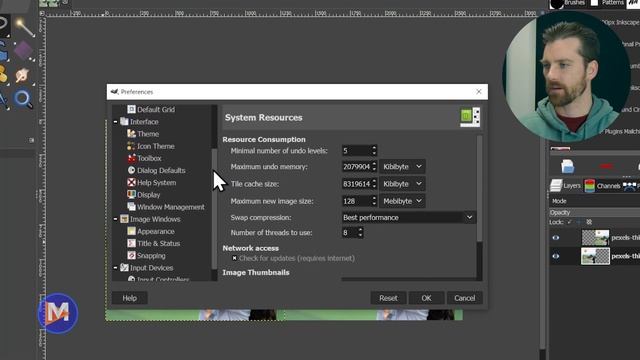Viewport: 640px width, 360px height.
Task: Open Tile cache size unit dropdown
Action: point(402,184)
